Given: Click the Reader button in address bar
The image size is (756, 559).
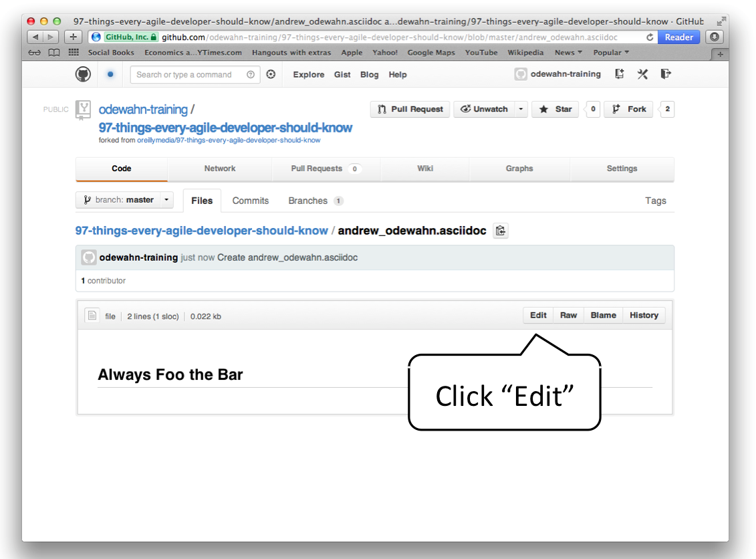Looking at the screenshot, I should pos(679,37).
